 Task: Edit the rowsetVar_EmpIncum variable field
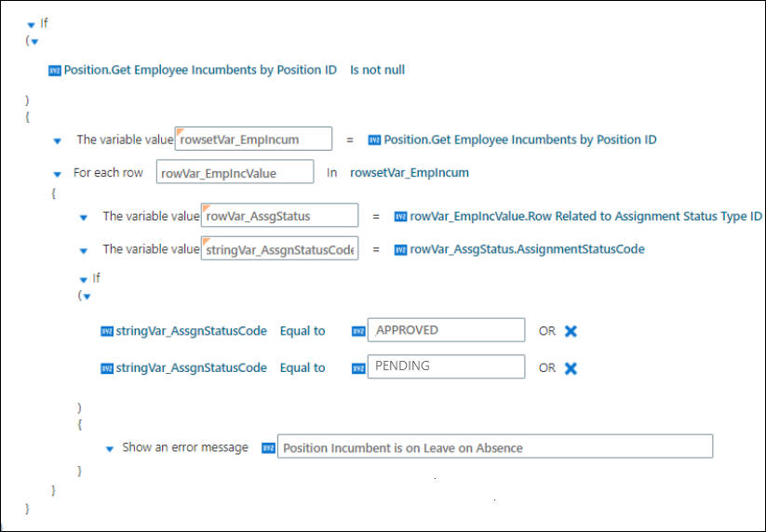(253, 140)
